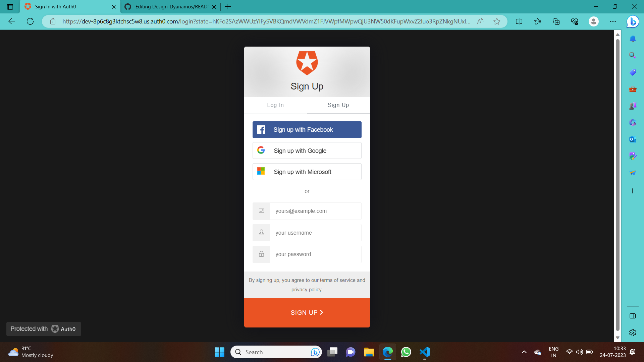Screen dimensions: 644x362
Task: Click the username input field
Action: click(x=315, y=233)
